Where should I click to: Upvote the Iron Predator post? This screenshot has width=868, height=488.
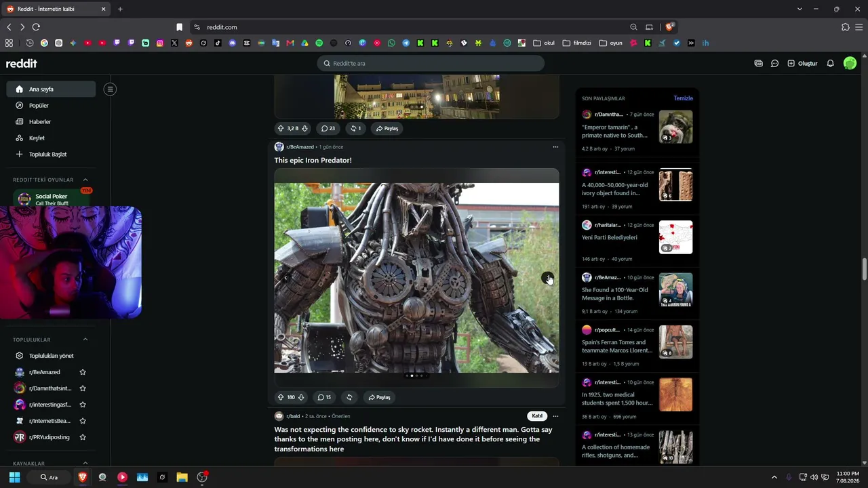pyautogui.click(x=281, y=397)
